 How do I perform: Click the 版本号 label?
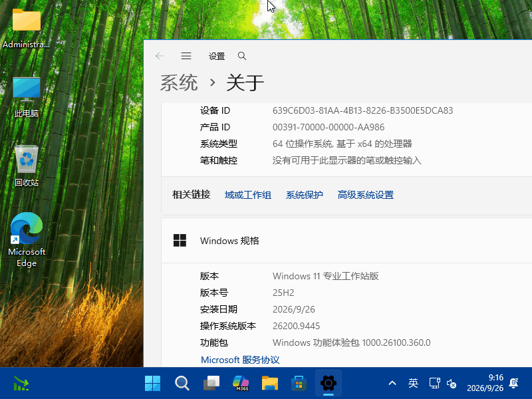tap(214, 293)
